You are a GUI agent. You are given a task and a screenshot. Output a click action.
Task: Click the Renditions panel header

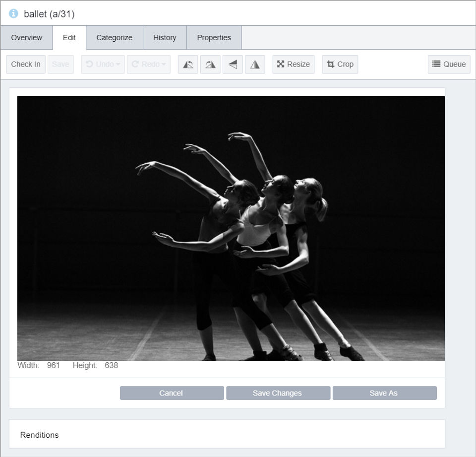[227, 434]
